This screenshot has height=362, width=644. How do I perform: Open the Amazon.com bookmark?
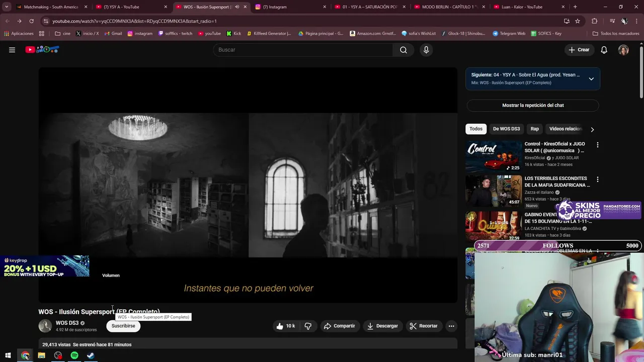pos(373,34)
